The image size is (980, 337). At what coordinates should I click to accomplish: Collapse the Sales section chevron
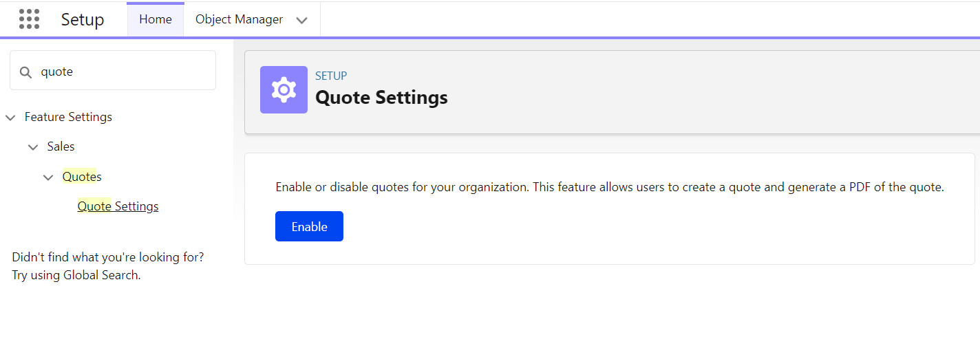pyautogui.click(x=33, y=147)
